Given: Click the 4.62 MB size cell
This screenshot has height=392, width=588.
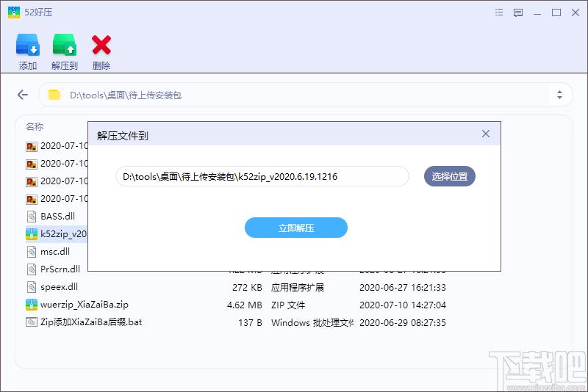Looking at the screenshot, I should point(245,305).
